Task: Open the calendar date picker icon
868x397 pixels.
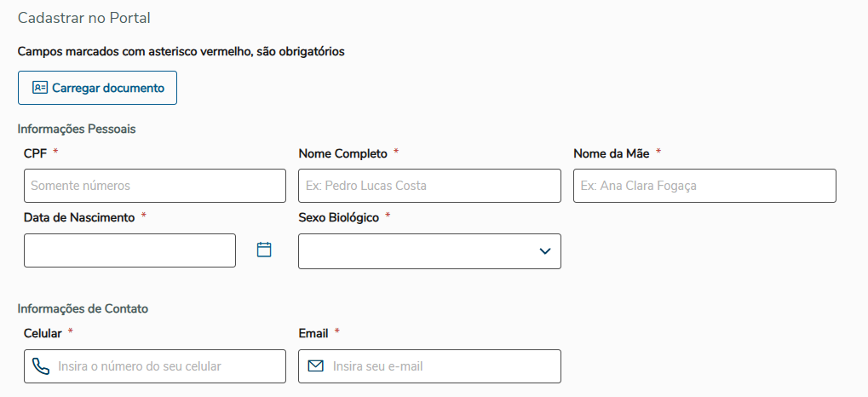Action: [264, 250]
